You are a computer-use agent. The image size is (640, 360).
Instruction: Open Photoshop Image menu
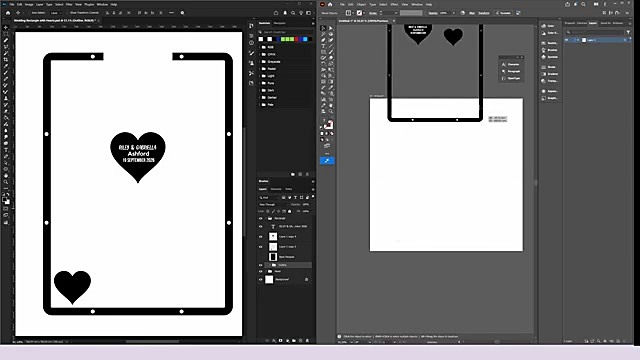(x=29, y=4)
